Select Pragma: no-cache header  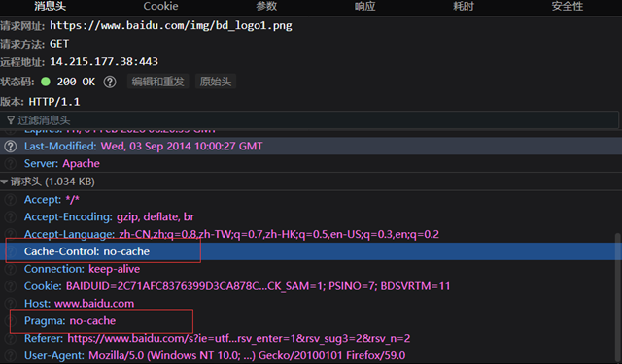click(70, 321)
